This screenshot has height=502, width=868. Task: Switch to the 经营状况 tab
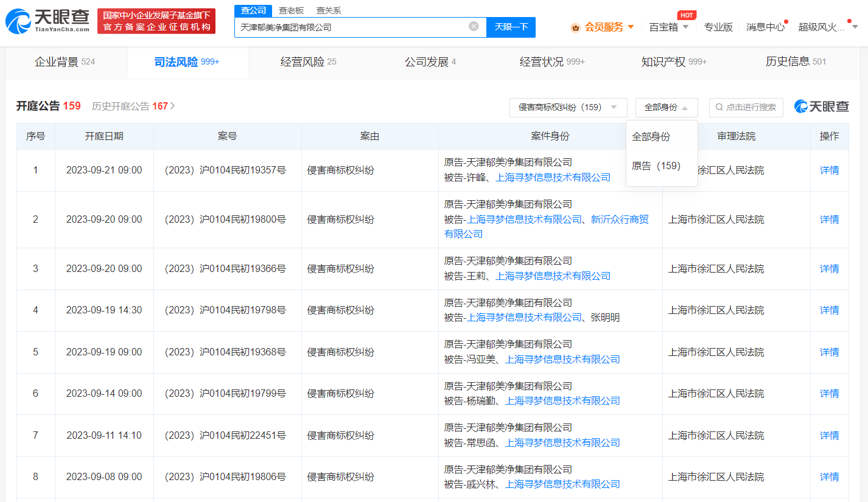pos(552,61)
